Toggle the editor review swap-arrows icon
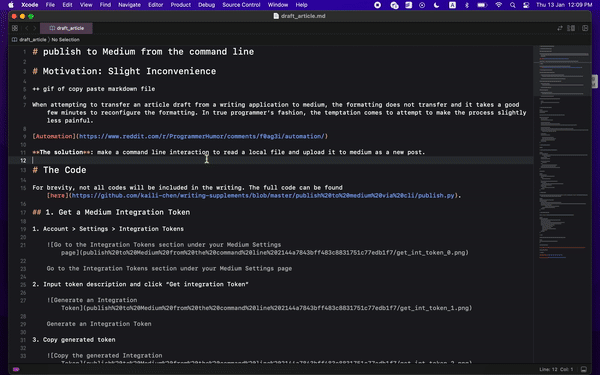 click(560, 28)
